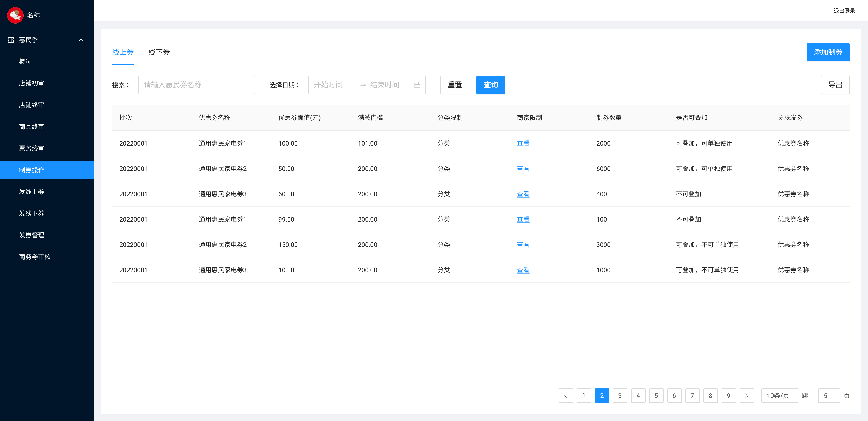Image resolution: width=868 pixels, height=421 pixels.
Task: Click 查询 button
Action: click(x=491, y=85)
